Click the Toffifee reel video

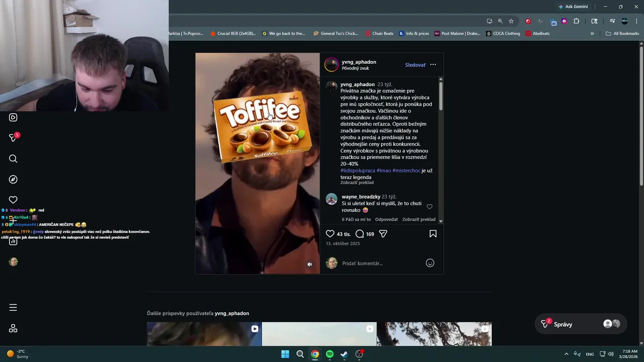point(257,163)
